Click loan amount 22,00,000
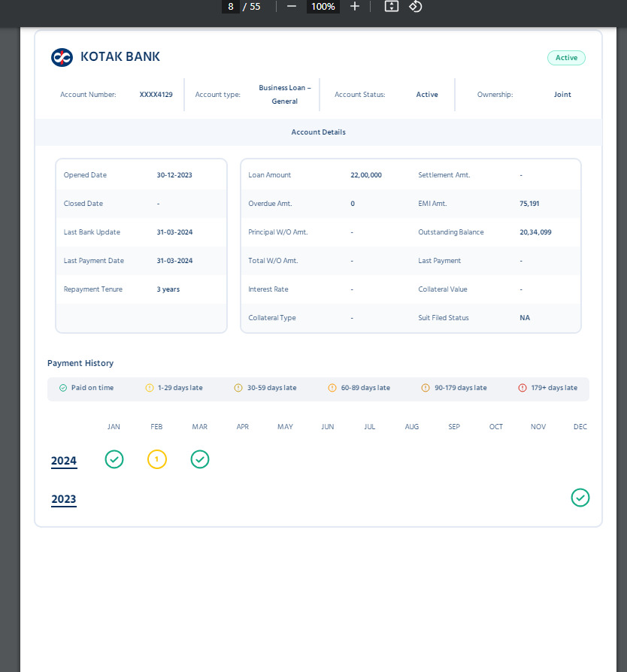This screenshot has height=672, width=627. click(x=366, y=175)
